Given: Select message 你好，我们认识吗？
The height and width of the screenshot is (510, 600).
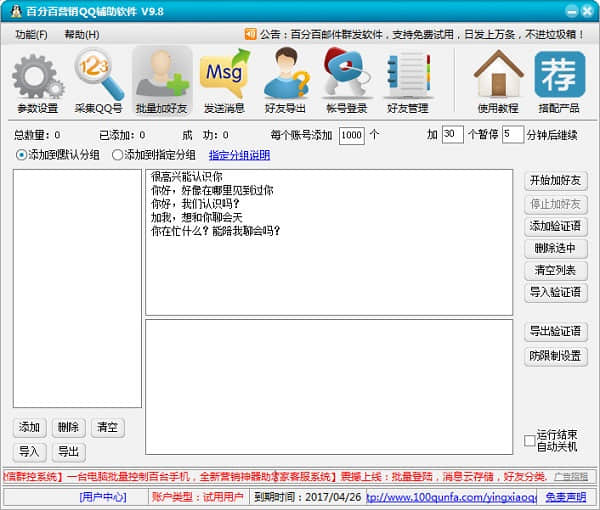Looking at the screenshot, I should tap(195, 204).
